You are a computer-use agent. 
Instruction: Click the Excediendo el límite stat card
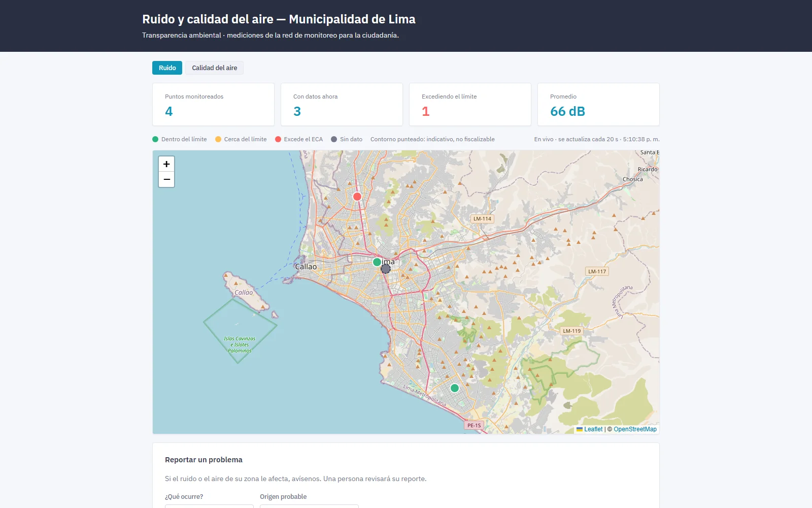[x=470, y=105]
